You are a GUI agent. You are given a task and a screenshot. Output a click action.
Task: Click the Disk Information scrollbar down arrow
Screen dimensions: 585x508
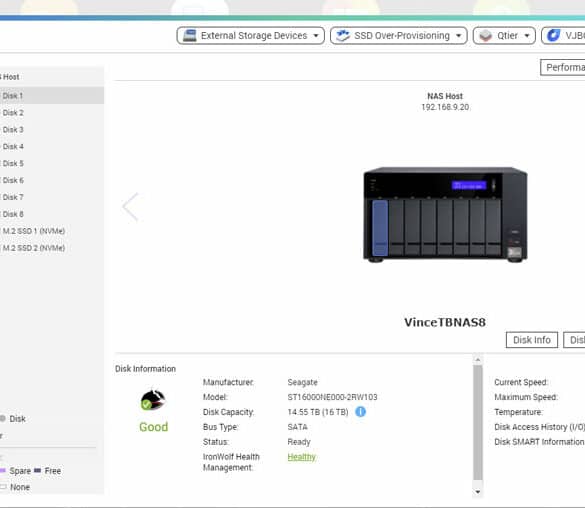[478, 492]
